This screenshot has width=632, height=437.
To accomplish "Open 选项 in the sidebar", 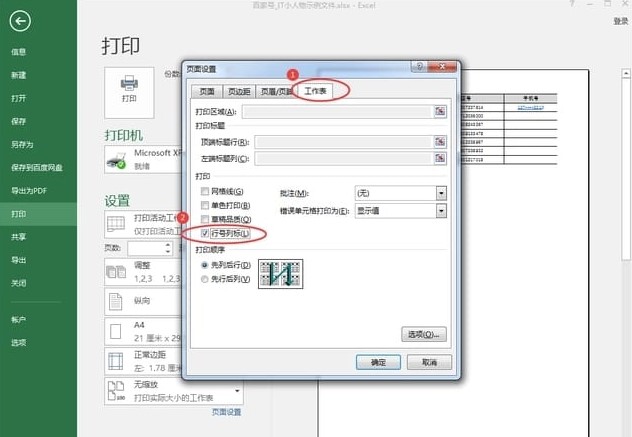I will coord(19,342).
